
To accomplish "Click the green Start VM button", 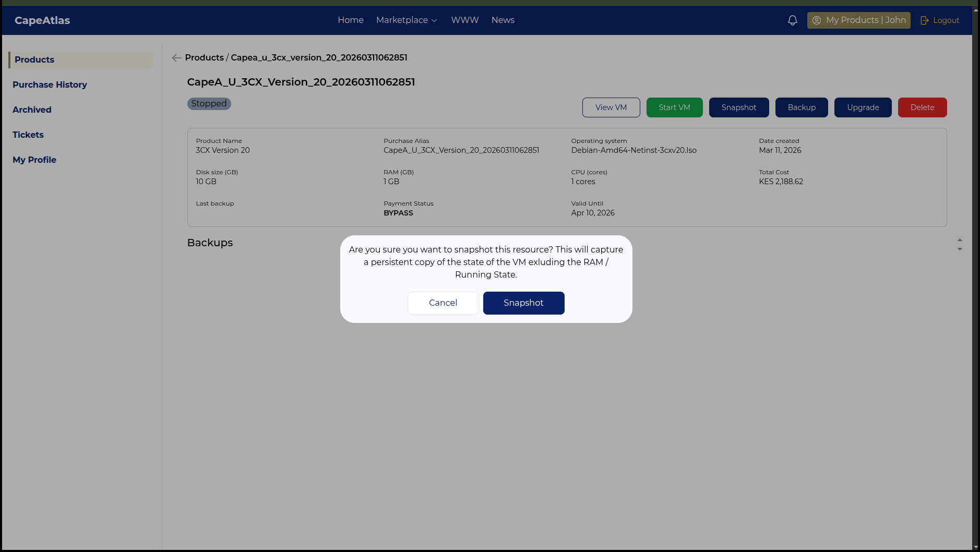I will [x=674, y=107].
